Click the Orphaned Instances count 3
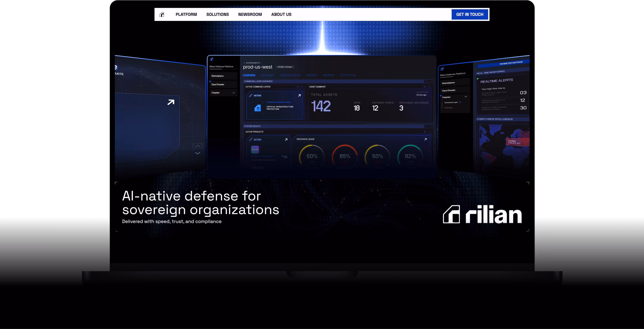644x329 pixels. tap(401, 108)
